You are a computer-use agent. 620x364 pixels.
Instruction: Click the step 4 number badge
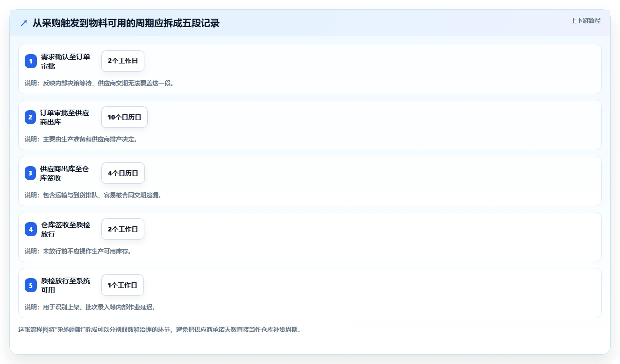coord(31,229)
